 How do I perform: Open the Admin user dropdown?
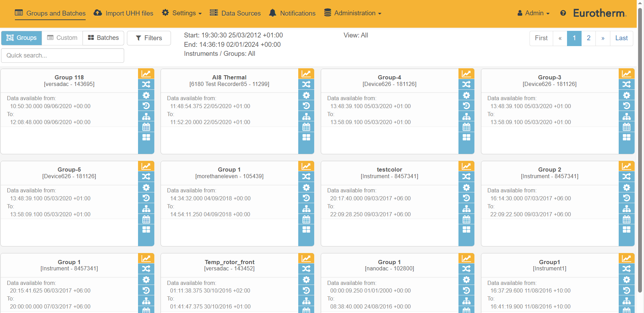point(533,13)
